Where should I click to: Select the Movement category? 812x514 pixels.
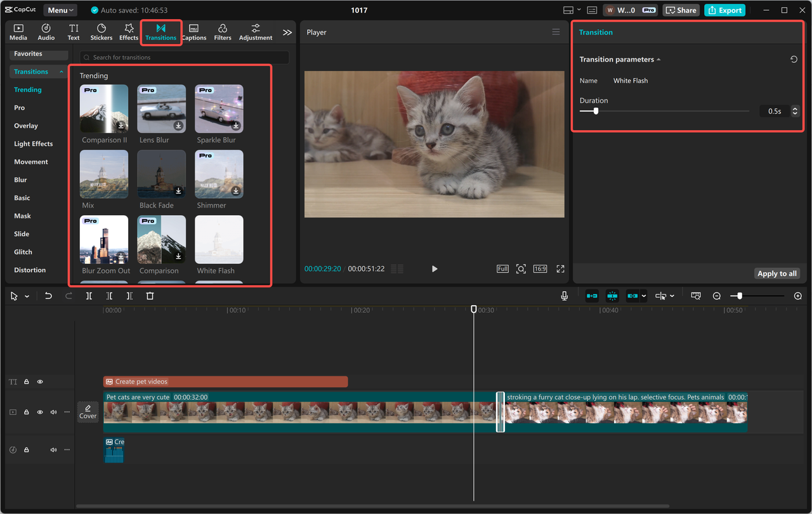31,162
